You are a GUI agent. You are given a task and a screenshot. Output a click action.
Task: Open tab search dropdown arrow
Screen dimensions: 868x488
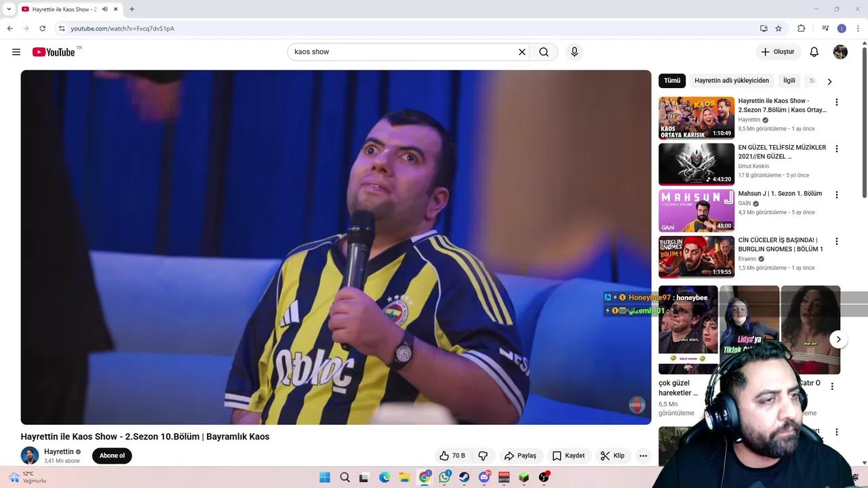point(9,9)
